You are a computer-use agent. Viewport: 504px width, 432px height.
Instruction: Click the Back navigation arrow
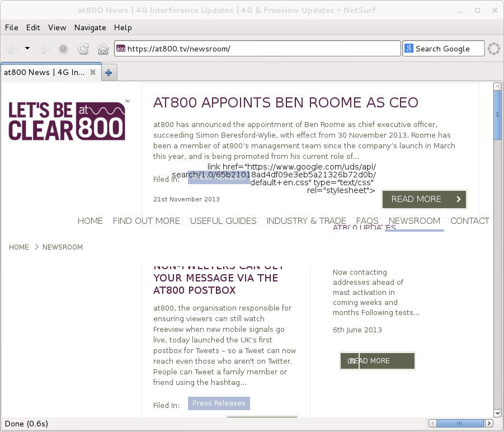pyautogui.click(x=11, y=49)
